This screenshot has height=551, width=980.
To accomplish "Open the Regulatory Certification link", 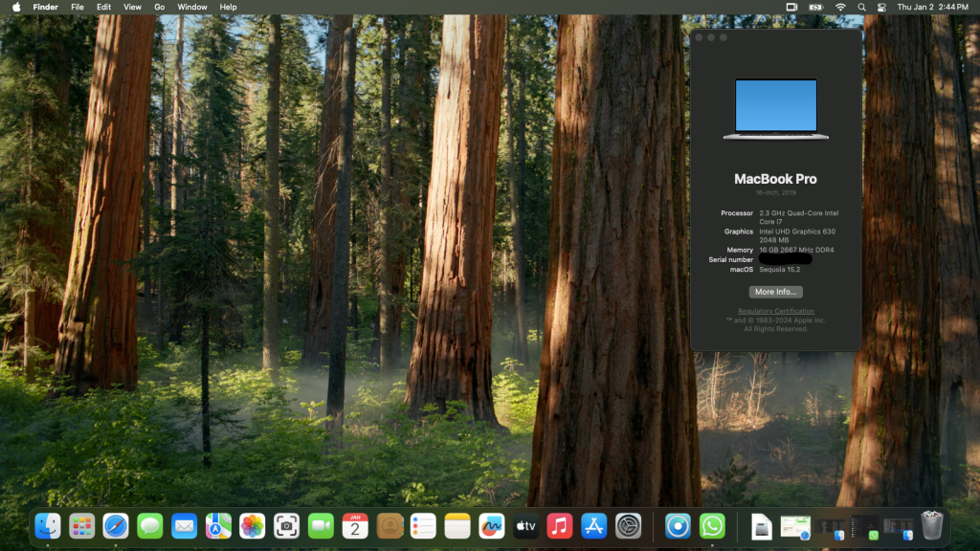I will click(x=776, y=311).
